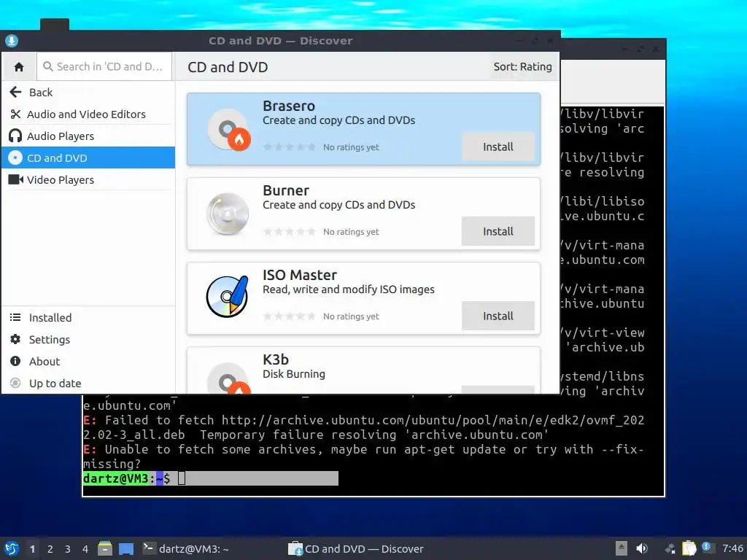This screenshot has height=560, width=747.
Task: Click 'Read, write and modify ISO images' text
Action: click(348, 289)
